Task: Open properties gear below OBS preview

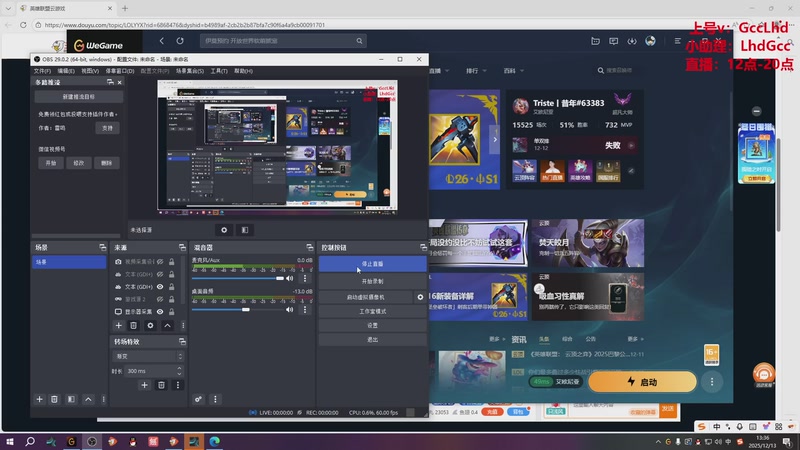Action: coord(224,230)
